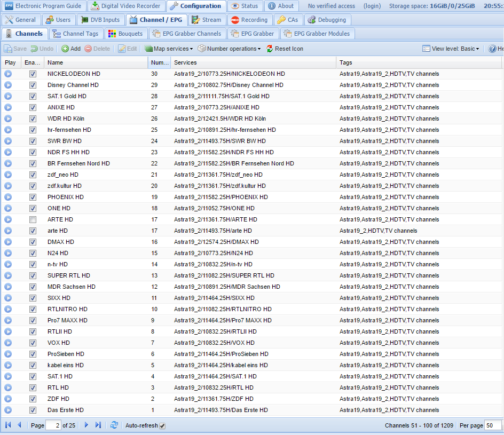504x435 pixels.
Task: Sort by the Tags column header
Action: (419, 62)
